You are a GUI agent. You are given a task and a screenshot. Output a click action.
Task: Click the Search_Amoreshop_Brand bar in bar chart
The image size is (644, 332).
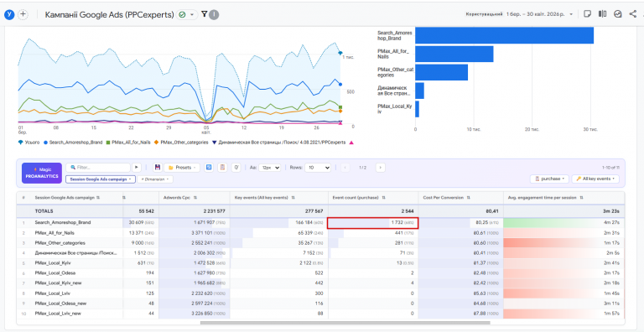[504, 35]
